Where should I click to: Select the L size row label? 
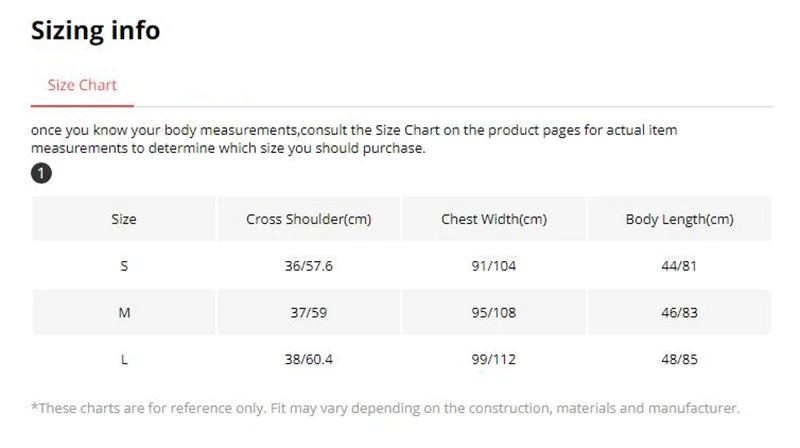pos(124,360)
